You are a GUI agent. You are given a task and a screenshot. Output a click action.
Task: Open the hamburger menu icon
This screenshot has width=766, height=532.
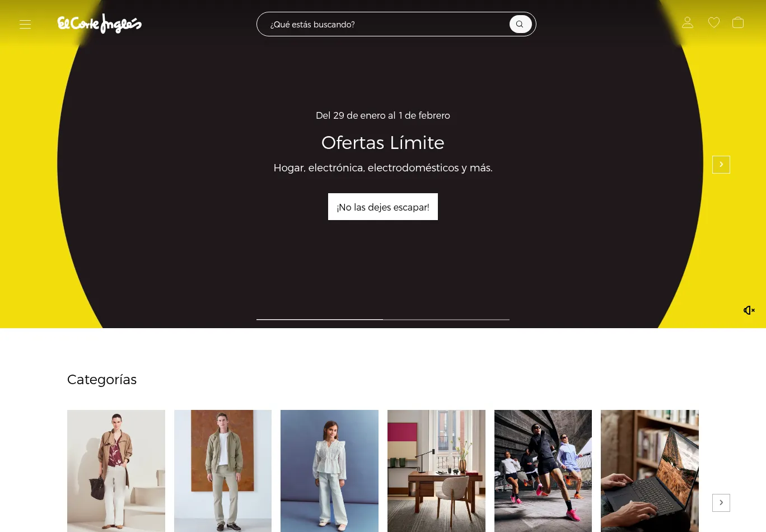pos(25,24)
